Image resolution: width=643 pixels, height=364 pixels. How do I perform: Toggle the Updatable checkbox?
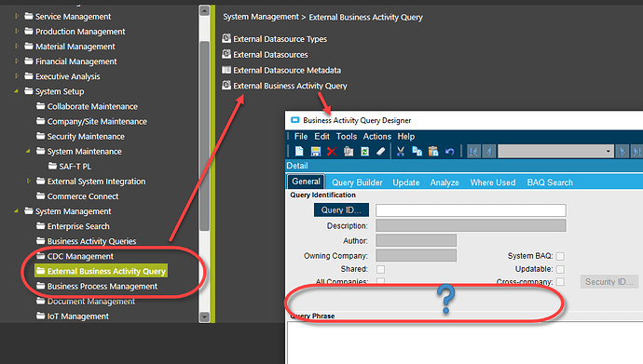pos(560,269)
